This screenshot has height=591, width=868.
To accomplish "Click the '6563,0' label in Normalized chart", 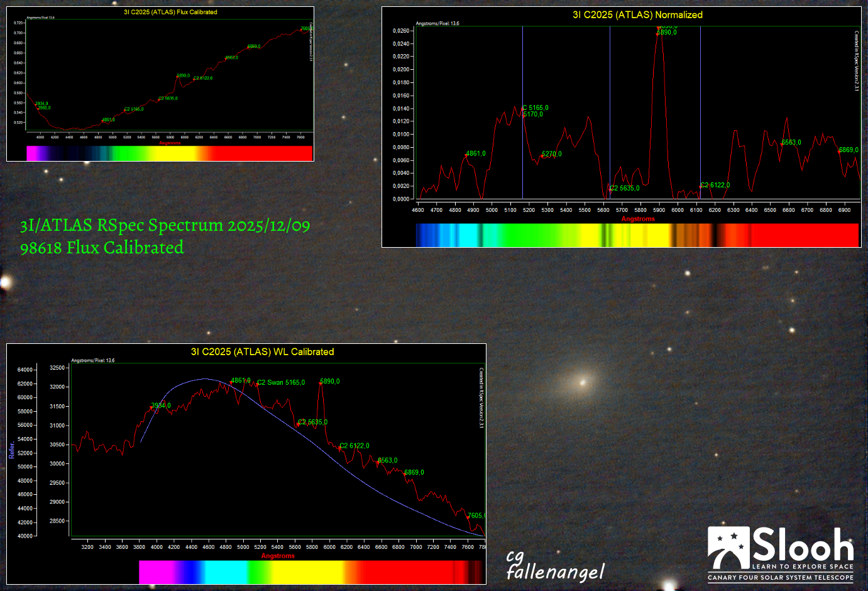I will click(x=791, y=143).
